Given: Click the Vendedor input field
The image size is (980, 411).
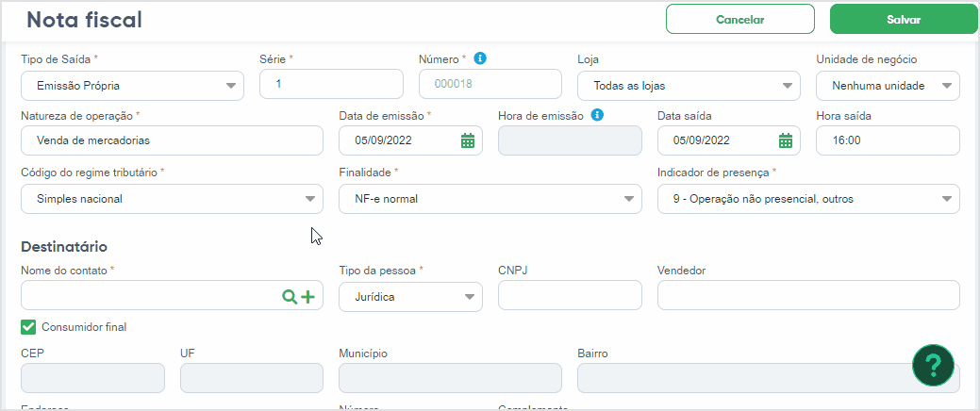Looking at the screenshot, I should 808,295.
